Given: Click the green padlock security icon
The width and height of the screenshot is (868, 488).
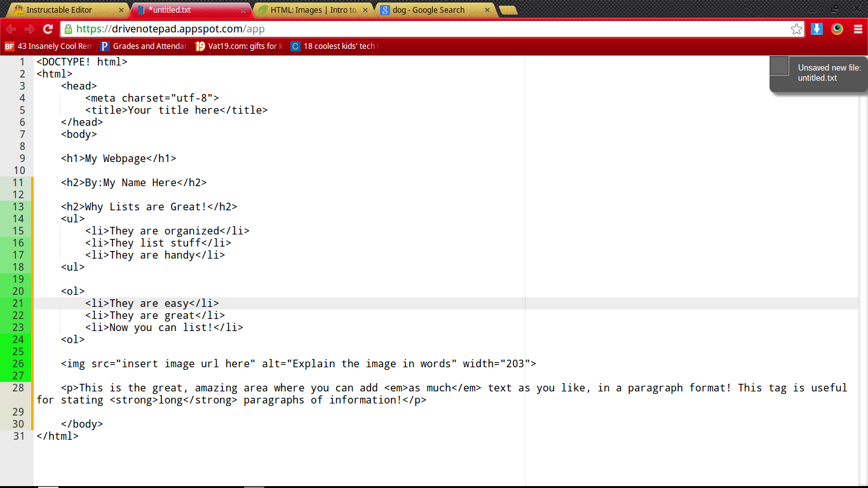Looking at the screenshot, I should pos(68,29).
